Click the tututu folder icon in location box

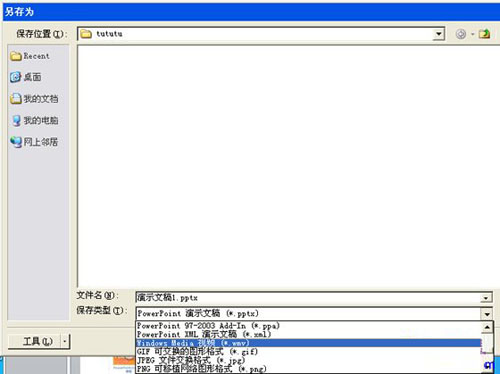click(86, 34)
